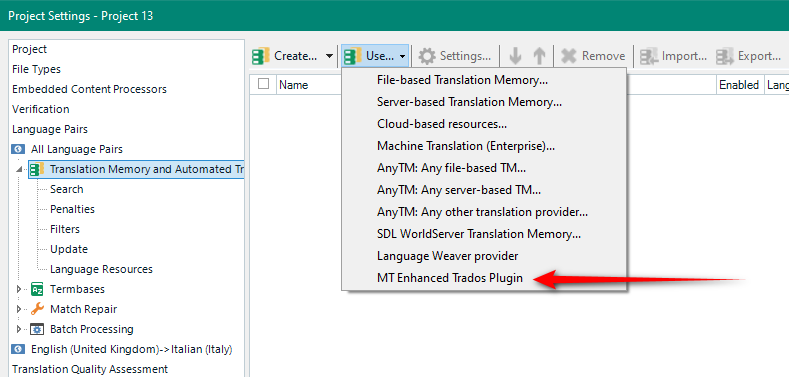The width and height of the screenshot is (789, 377).
Task: Select Language Pairs node
Action: (x=50, y=129)
